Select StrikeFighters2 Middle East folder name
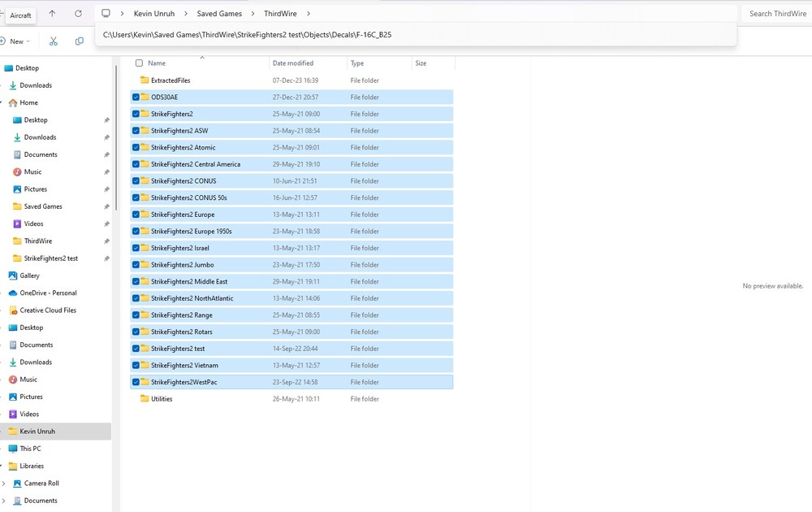Image resolution: width=812 pixels, height=512 pixels. [189, 281]
